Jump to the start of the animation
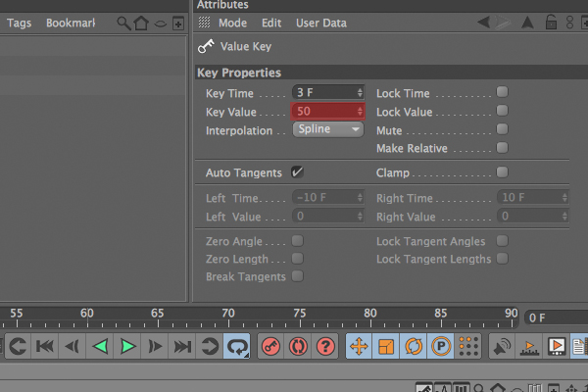The image size is (588, 392). click(45, 346)
